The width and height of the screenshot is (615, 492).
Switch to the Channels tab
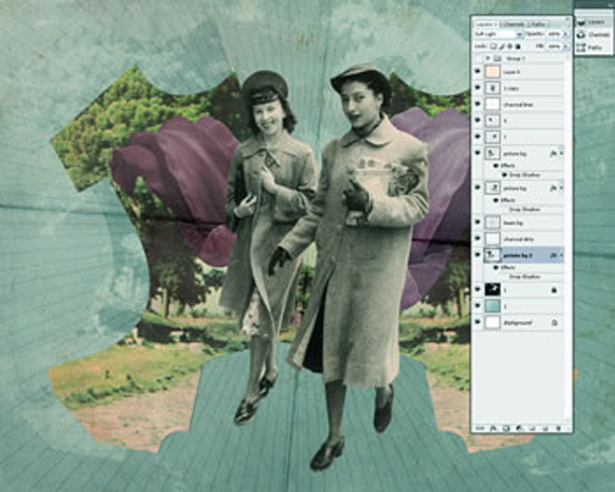pyautogui.click(x=514, y=24)
